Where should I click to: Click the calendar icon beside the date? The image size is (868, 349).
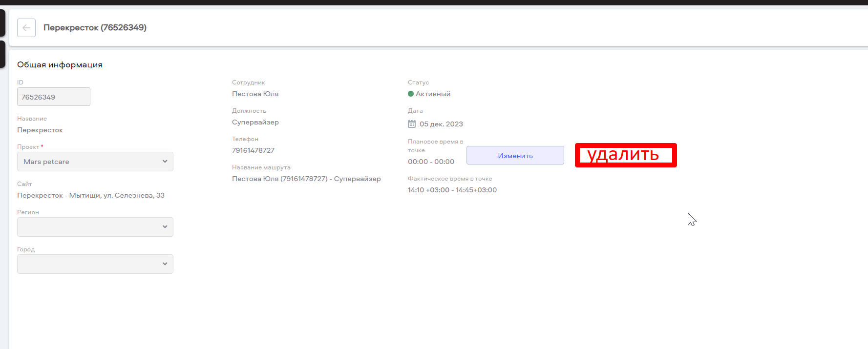[412, 124]
